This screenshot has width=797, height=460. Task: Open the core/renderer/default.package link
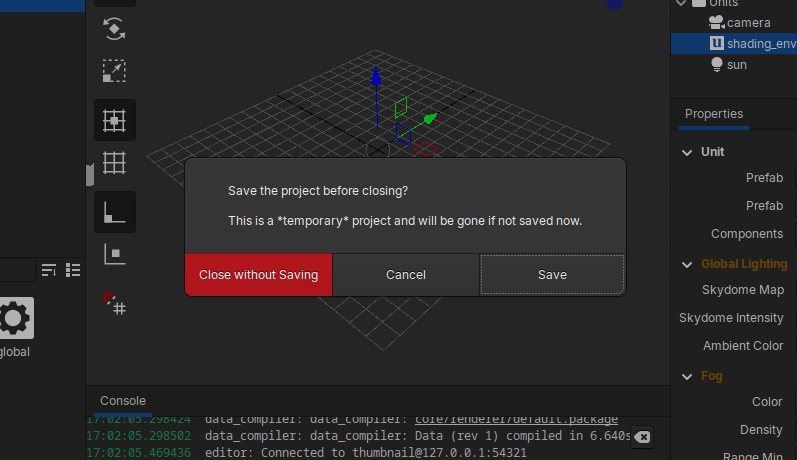(x=516, y=420)
